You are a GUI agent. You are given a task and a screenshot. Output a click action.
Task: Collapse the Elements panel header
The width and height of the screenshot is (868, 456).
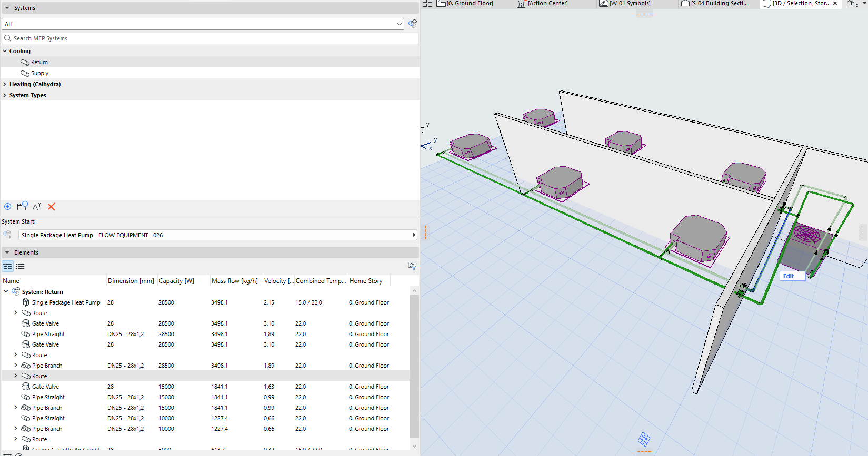point(7,252)
